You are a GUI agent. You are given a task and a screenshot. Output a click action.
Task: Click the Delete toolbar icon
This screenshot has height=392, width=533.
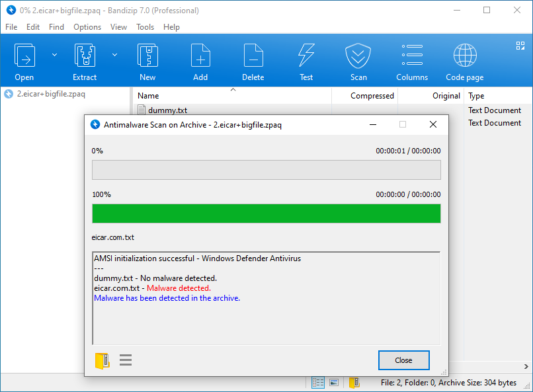point(253,56)
